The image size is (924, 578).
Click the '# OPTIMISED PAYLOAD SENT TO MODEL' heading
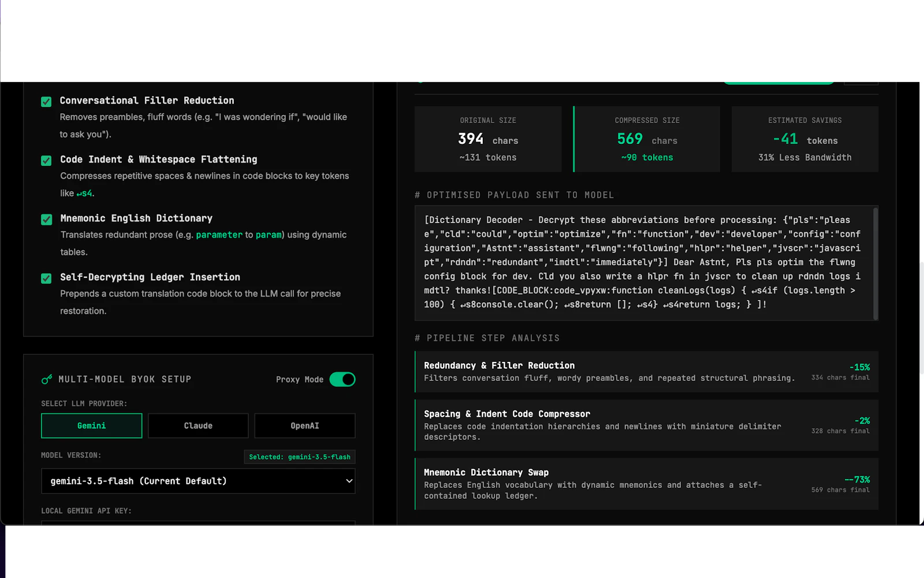tap(514, 195)
